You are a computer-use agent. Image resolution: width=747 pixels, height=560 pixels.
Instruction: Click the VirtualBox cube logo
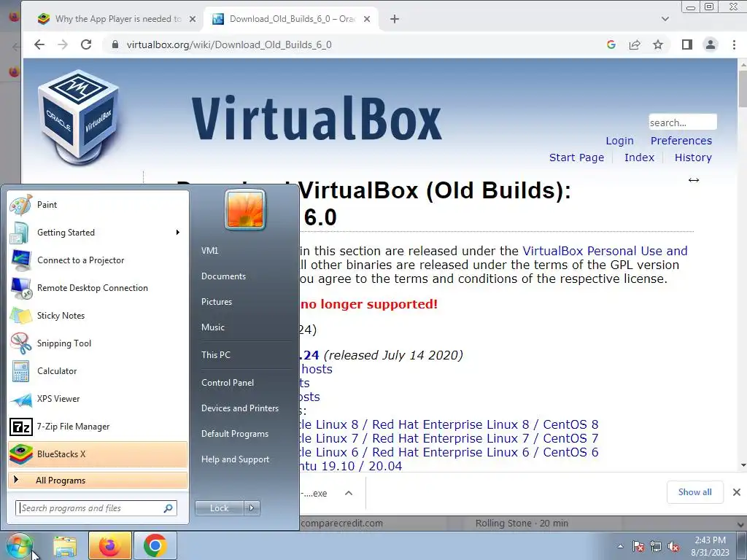[x=79, y=117]
